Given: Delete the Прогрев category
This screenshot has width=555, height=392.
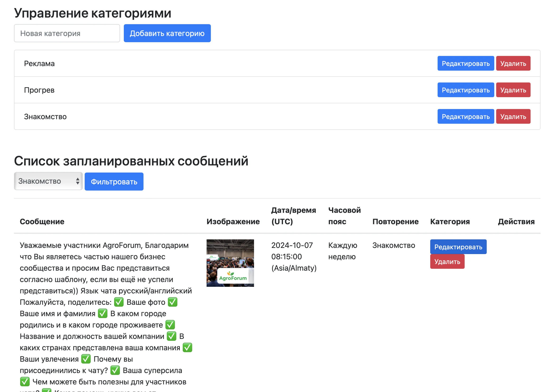Looking at the screenshot, I should coord(513,90).
